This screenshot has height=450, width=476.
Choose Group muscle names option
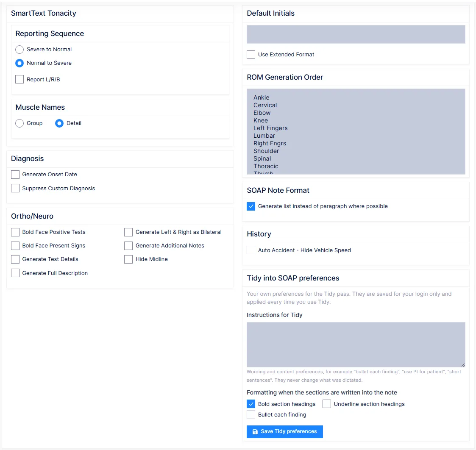pos(19,123)
